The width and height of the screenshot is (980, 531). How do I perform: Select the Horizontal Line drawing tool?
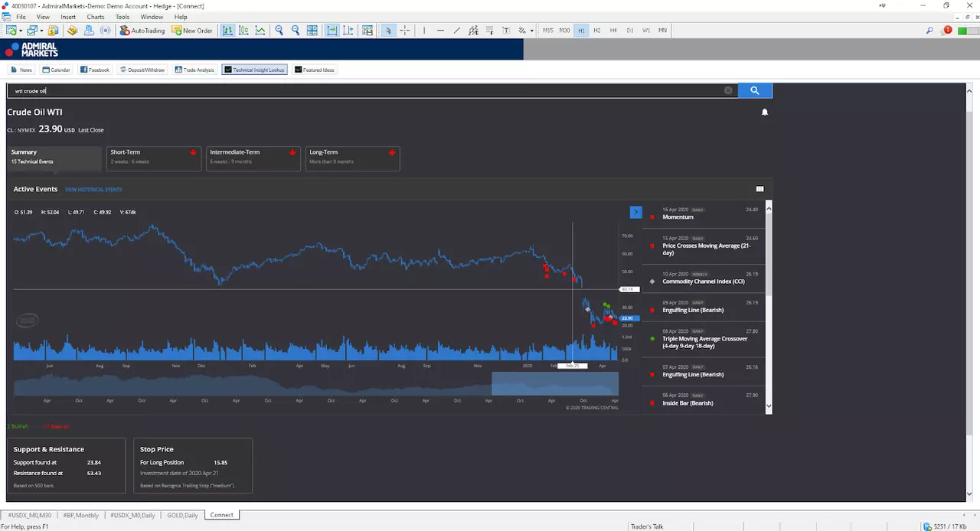[x=440, y=31]
